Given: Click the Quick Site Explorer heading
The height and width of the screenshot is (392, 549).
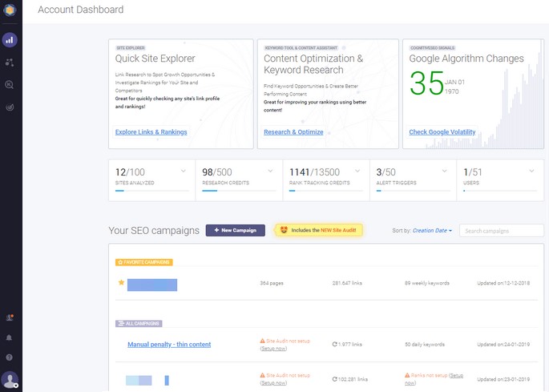Looking at the screenshot, I should 155,59.
